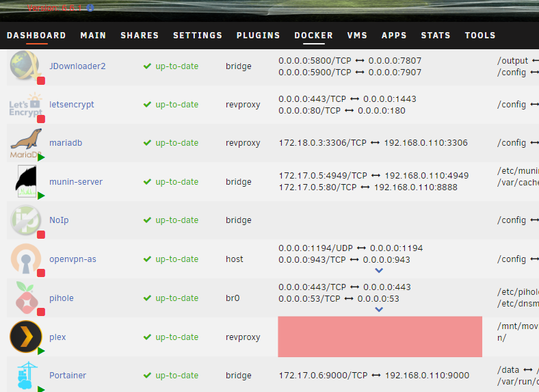Click the br0 network for pihole
Viewport: 539px width, 392px height.
click(x=233, y=298)
